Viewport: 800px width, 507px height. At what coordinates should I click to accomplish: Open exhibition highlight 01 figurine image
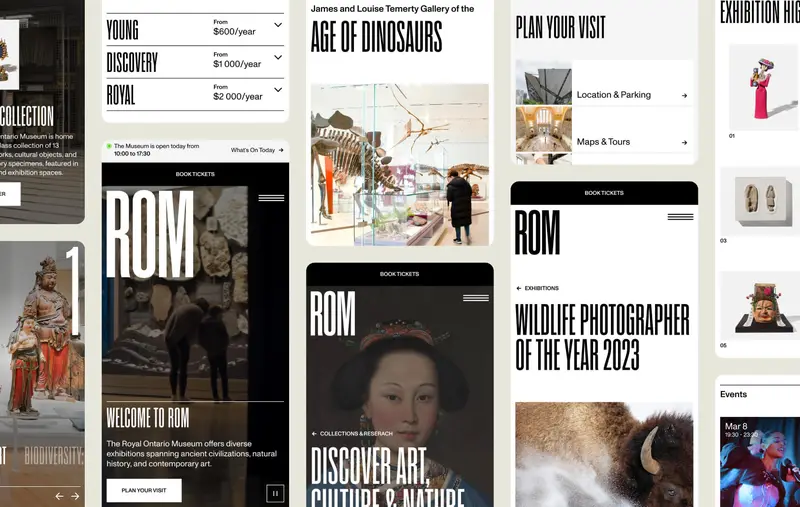764,87
